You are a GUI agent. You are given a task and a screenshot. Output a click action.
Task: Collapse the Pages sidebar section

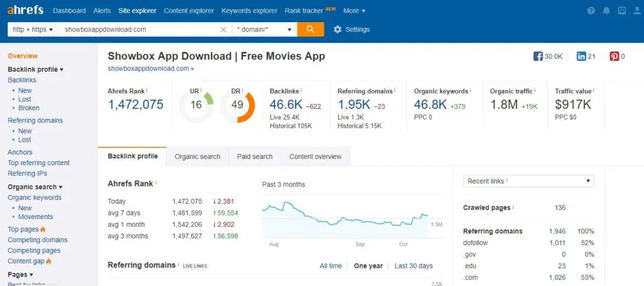pyautogui.click(x=21, y=275)
